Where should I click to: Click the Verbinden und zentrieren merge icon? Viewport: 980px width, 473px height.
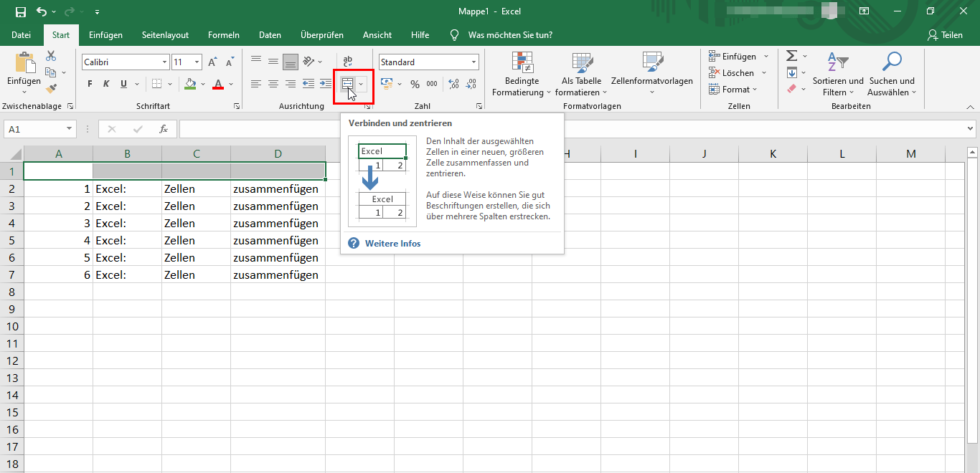coord(348,84)
